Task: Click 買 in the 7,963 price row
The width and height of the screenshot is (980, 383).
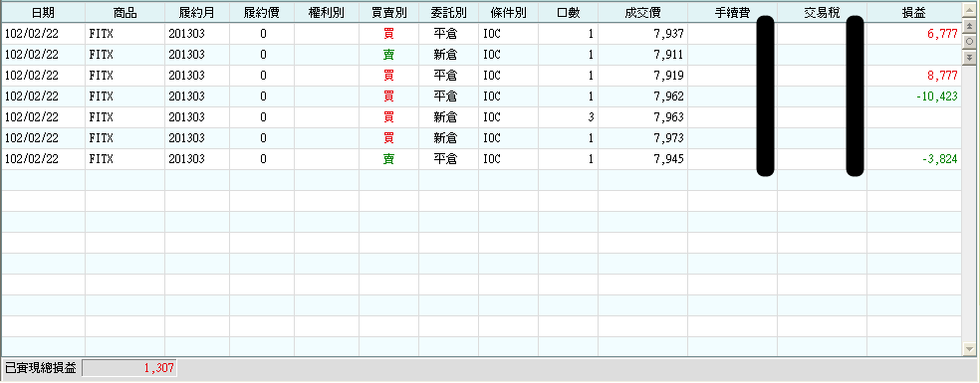Action: click(388, 117)
